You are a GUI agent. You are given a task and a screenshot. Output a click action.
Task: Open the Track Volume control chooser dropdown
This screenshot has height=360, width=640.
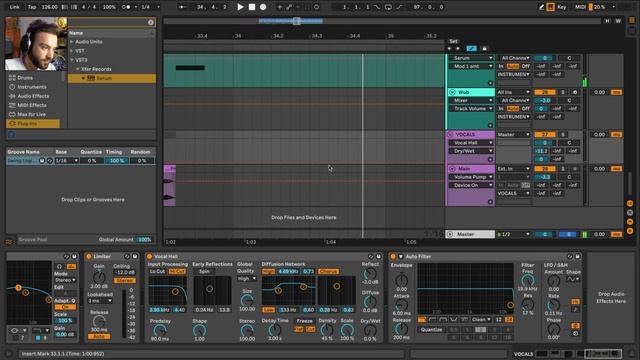tap(471, 109)
